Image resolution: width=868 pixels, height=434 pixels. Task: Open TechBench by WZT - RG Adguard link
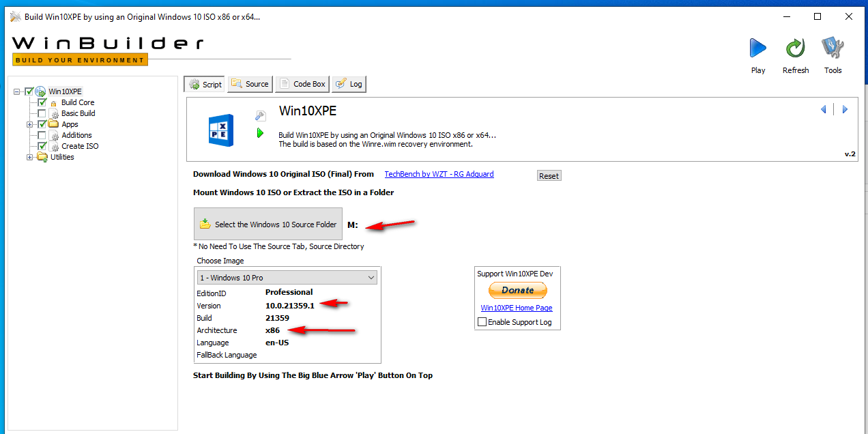pyautogui.click(x=439, y=174)
